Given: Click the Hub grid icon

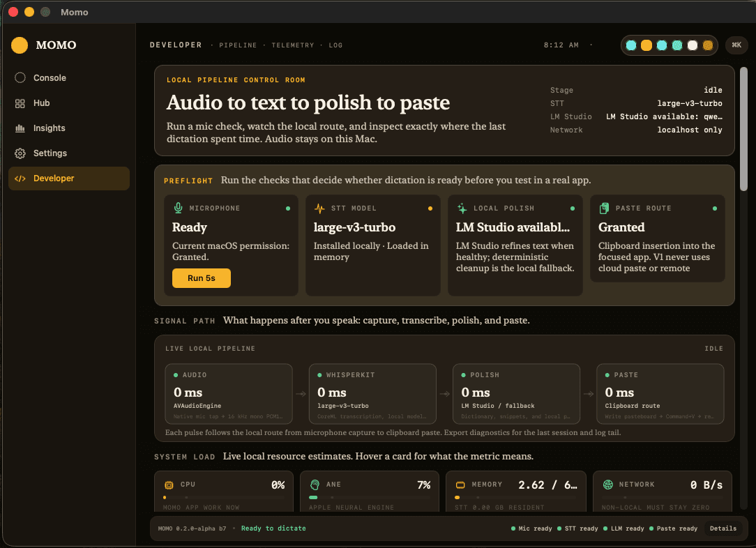Looking at the screenshot, I should (20, 103).
